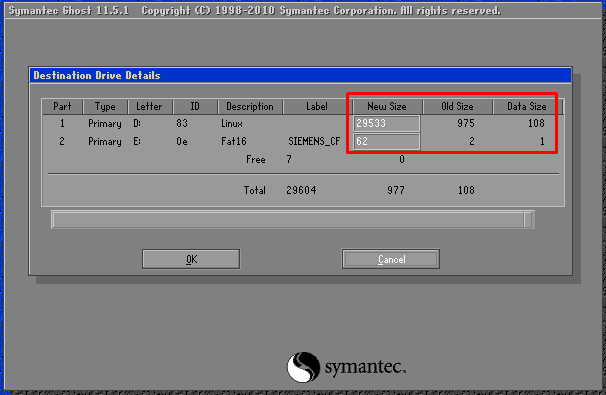Click the OK button
Image resolution: width=606 pixels, height=395 pixels.
coord(191,259)
